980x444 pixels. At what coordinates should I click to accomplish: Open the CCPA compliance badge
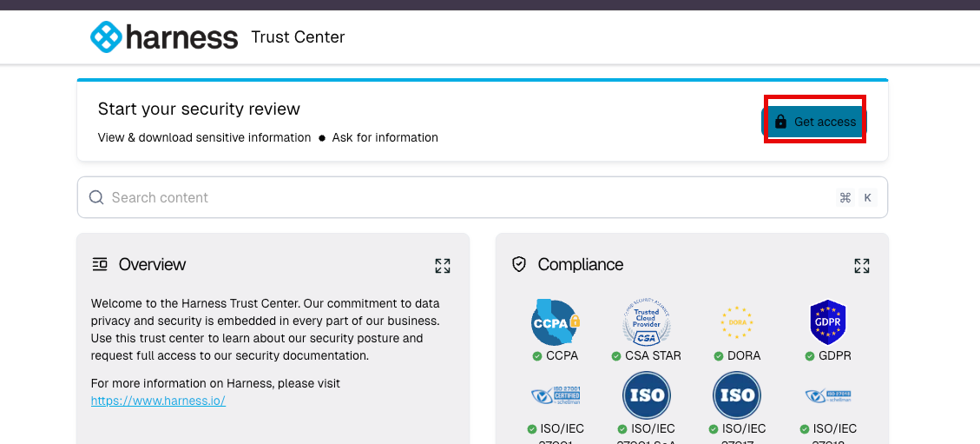click(556, 322)
